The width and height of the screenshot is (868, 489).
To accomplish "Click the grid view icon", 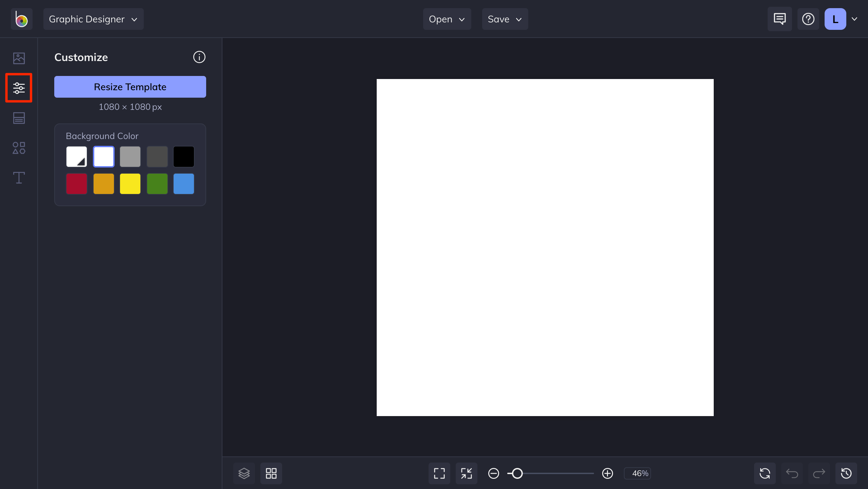I will point(271,473).
